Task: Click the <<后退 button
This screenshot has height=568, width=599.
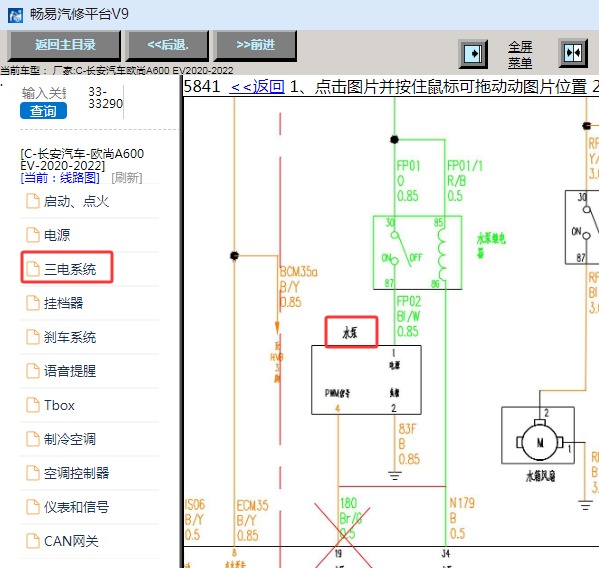Action: pos(168,45)
